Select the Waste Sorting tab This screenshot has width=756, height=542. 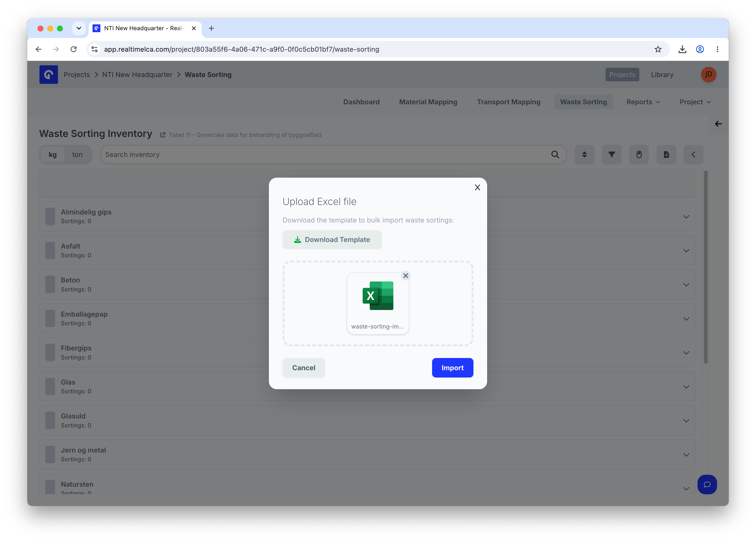pos(583,102)
